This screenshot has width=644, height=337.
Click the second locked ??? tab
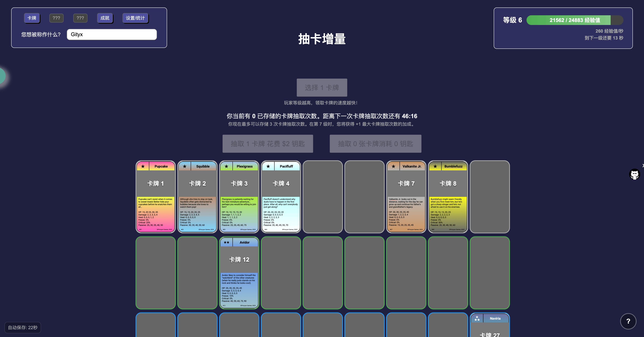[x=80, y=18]
